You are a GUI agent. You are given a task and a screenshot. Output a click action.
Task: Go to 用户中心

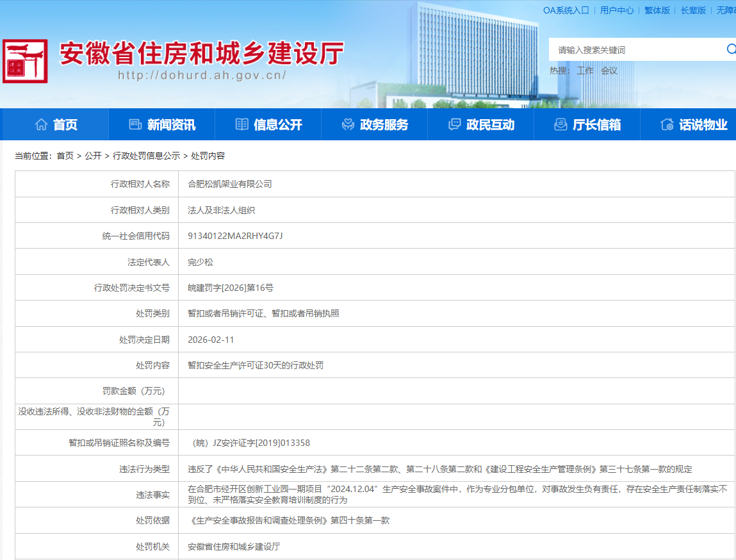pyautogui.click(x=616, y=10)
